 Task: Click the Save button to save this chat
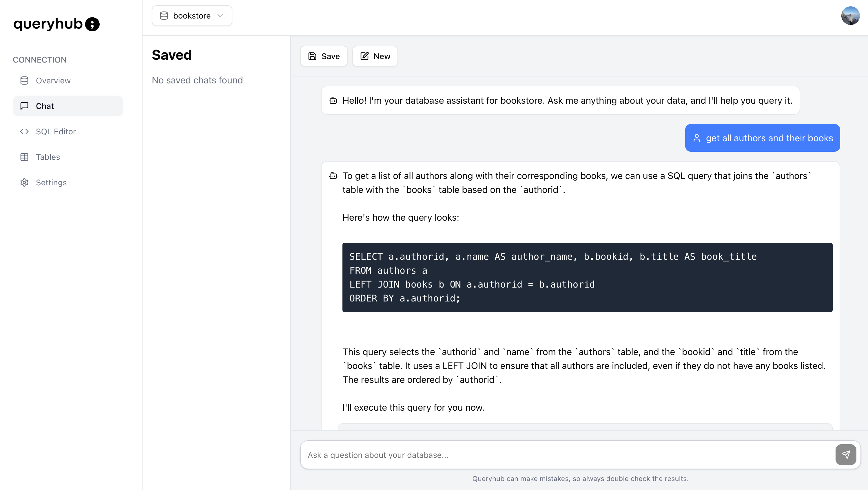coord(324,56)
